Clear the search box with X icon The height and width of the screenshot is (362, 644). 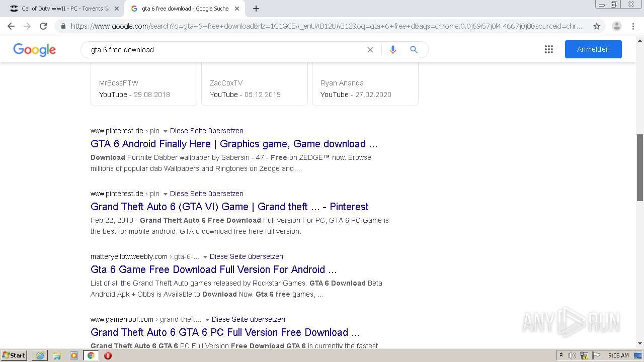click(370, 50)
